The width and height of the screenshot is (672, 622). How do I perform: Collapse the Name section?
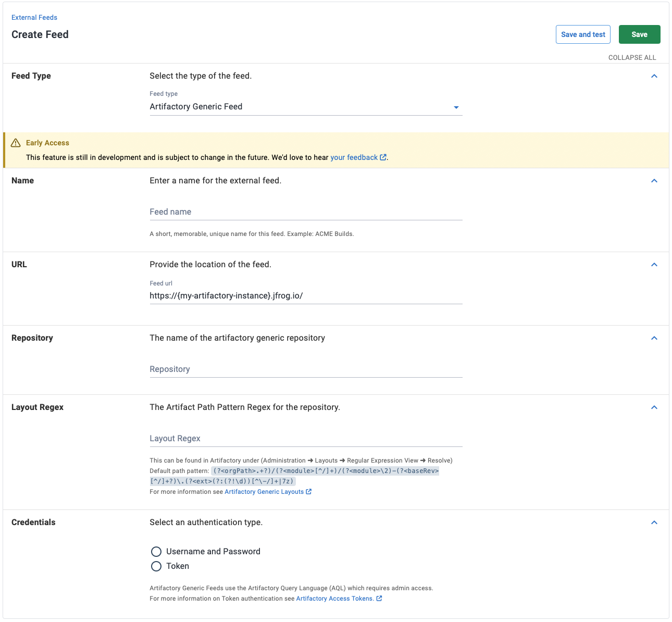[654, 181]
